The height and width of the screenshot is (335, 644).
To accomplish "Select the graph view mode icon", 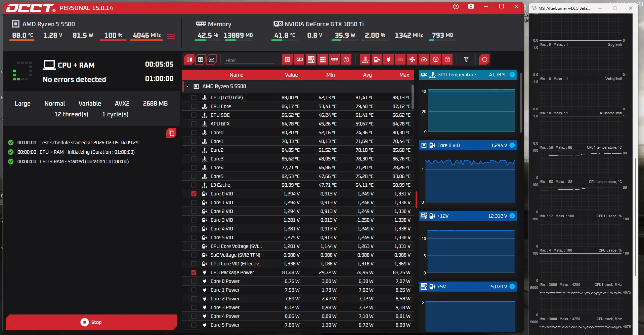I will (212, 60).
